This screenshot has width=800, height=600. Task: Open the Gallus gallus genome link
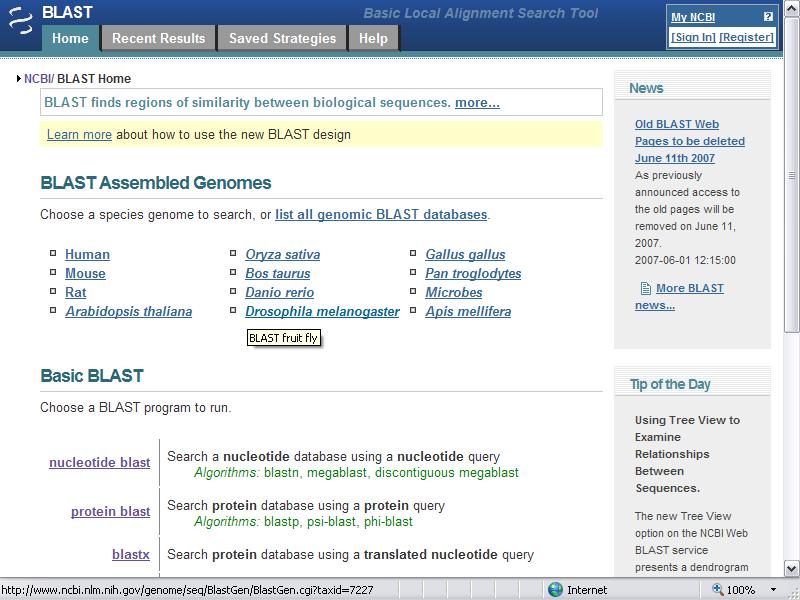pos(465,254)
